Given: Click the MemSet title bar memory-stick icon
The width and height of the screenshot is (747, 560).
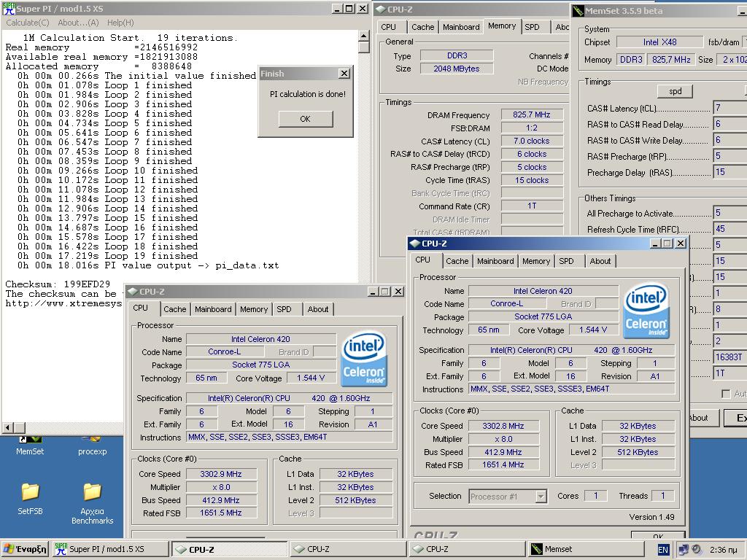Looking at the screenshot, I should (x=578, y=10).
